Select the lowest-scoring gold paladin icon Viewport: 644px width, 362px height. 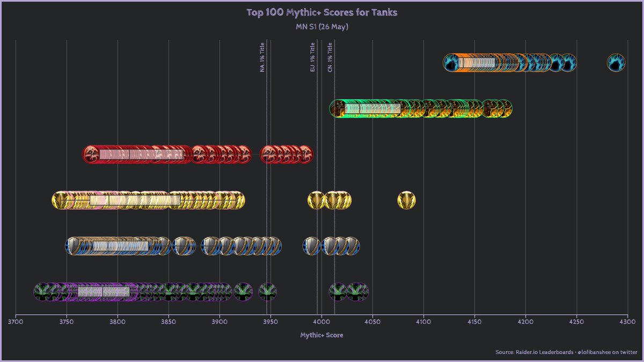tap(60, 200)
